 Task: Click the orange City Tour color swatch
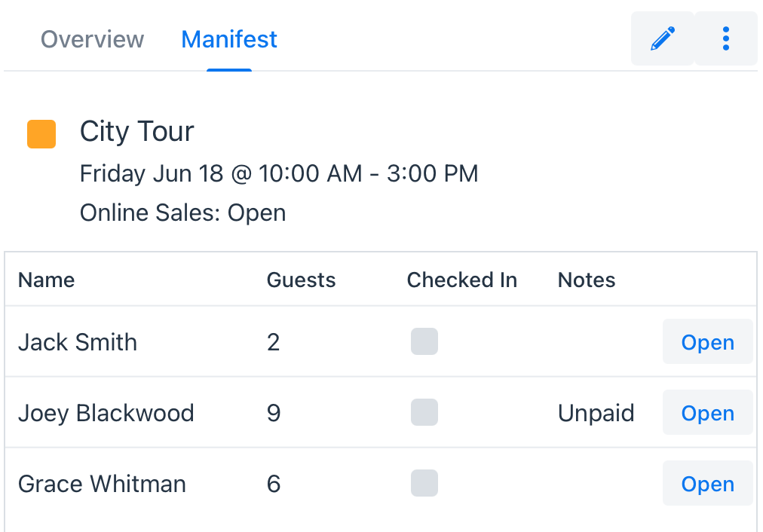click(x=41, y=133)
